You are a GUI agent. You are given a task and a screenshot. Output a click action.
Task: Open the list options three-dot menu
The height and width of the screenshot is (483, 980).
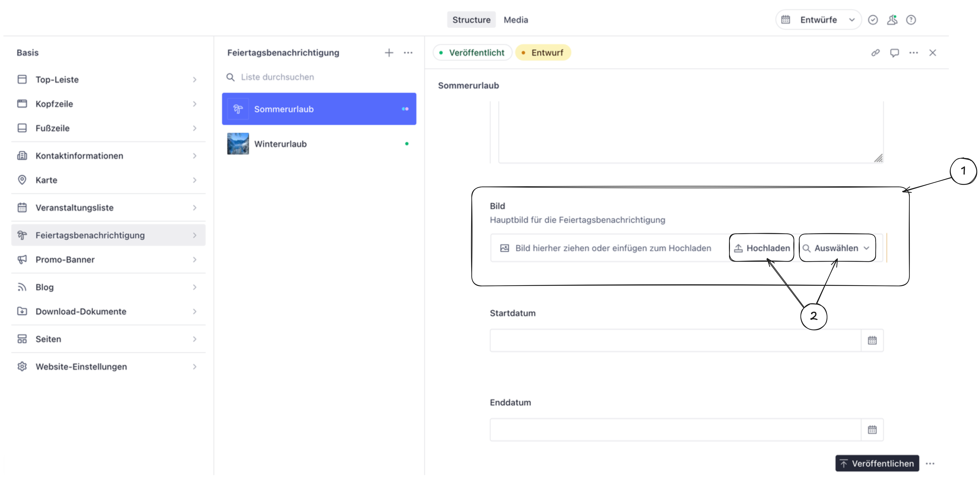[x=408, y=53]
